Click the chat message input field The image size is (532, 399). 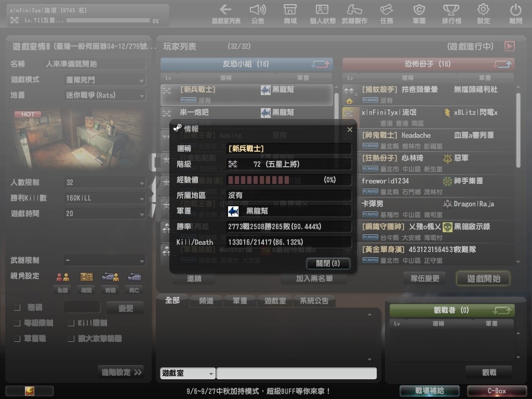[296, 373]
